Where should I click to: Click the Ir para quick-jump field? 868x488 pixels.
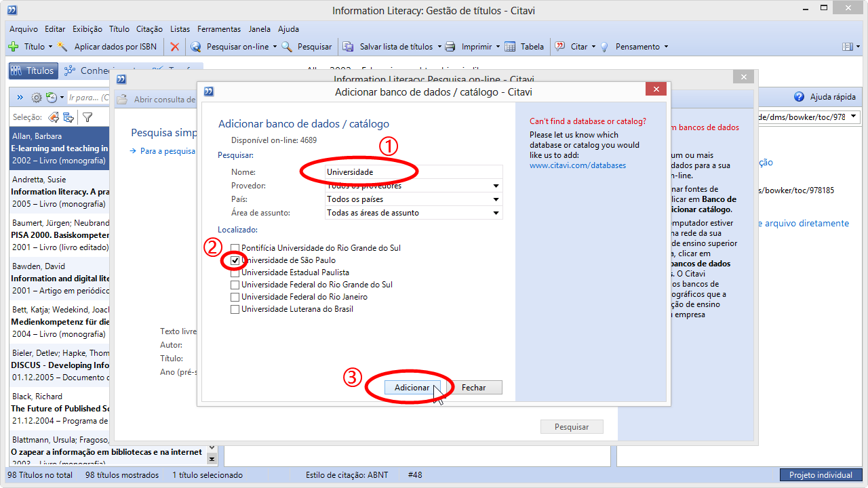(89, 98)
